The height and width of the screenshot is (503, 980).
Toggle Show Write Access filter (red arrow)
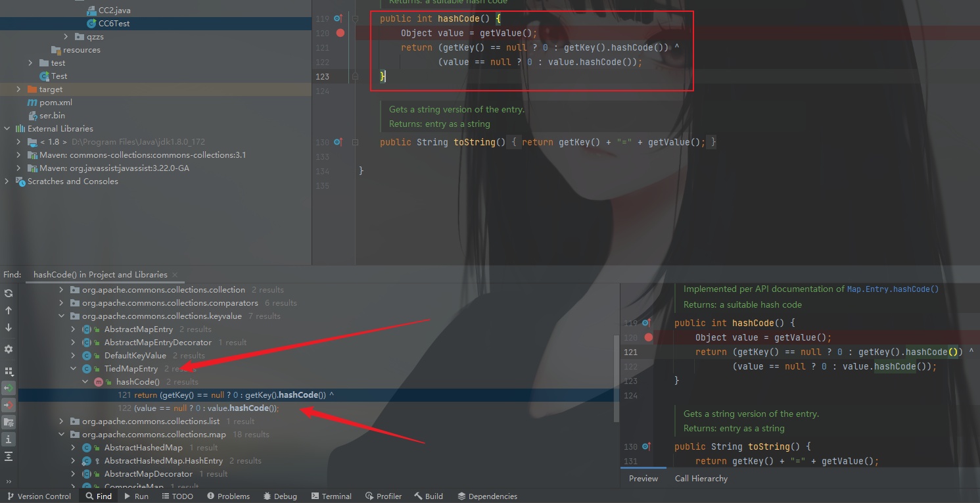click(9, 404)
